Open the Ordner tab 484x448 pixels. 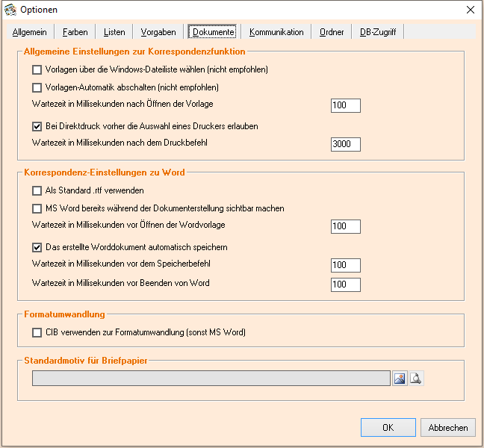point(332,32)
